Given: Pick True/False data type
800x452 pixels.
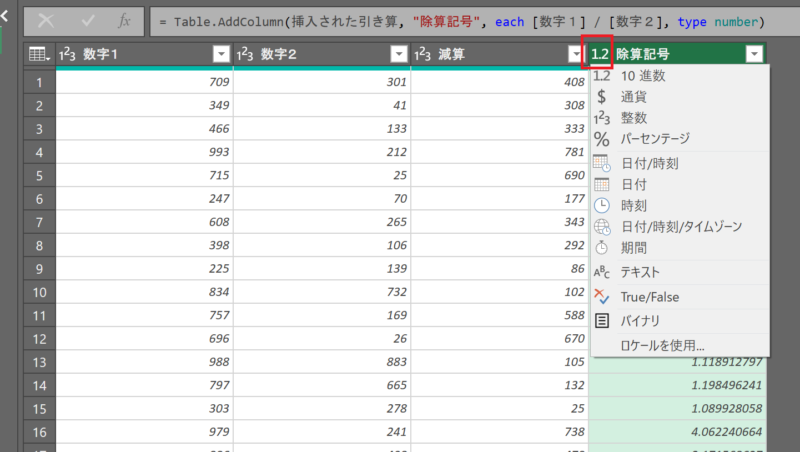Looking at the screenshot, I should pyautogui.click(x=650, y=297).
